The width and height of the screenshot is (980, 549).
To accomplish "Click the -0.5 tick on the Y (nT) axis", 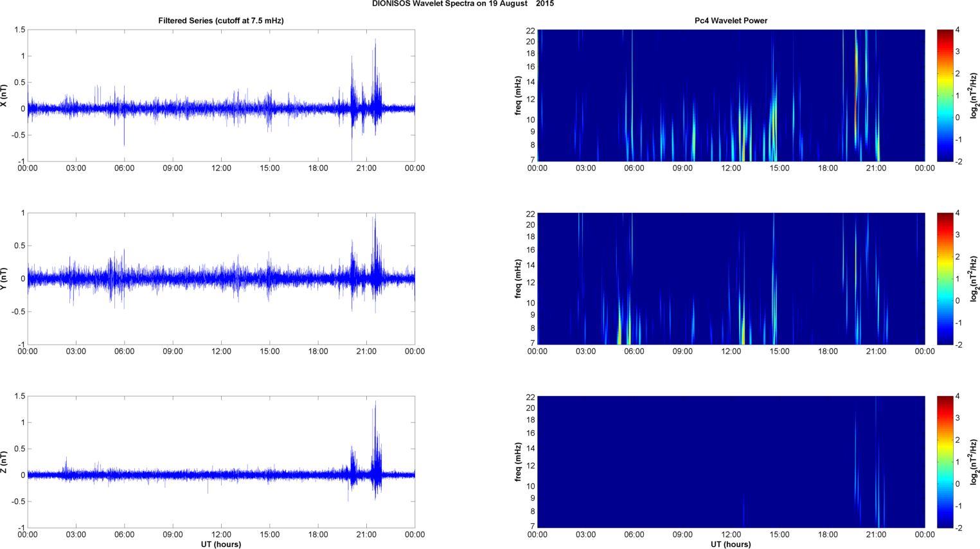I will point(18,312).
